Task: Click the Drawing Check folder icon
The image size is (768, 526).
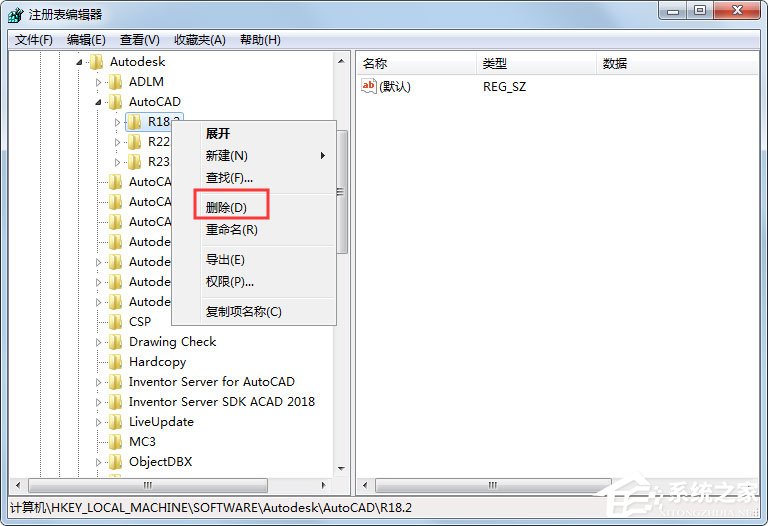Action: click(116, 342)
